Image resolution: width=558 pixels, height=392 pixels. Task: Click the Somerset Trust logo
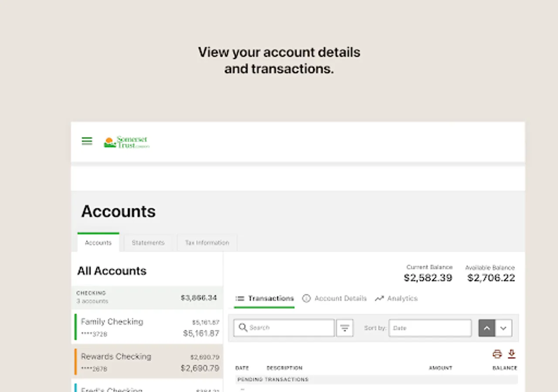tap(126, 142)
